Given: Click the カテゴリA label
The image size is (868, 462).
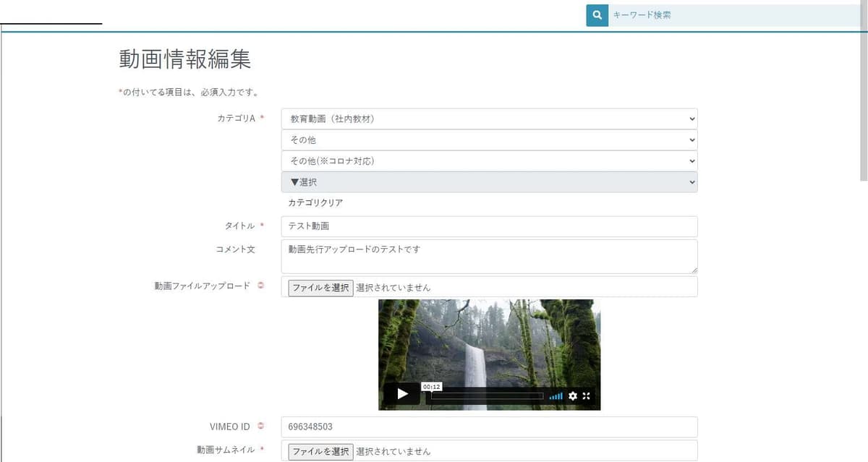Looking at the screenshot, I should tap(237, 119).
